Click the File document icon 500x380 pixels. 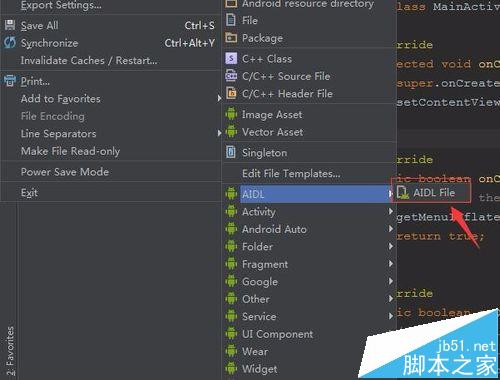pos(231,20)
